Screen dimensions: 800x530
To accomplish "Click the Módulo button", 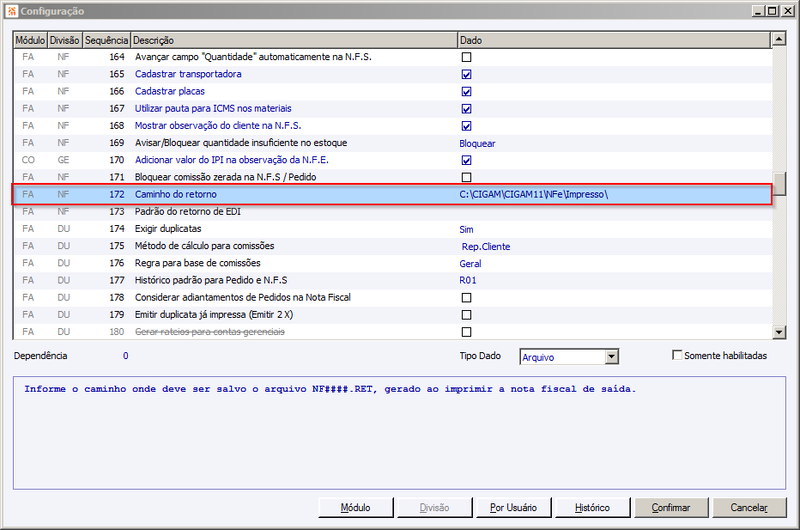I will 356,508.
